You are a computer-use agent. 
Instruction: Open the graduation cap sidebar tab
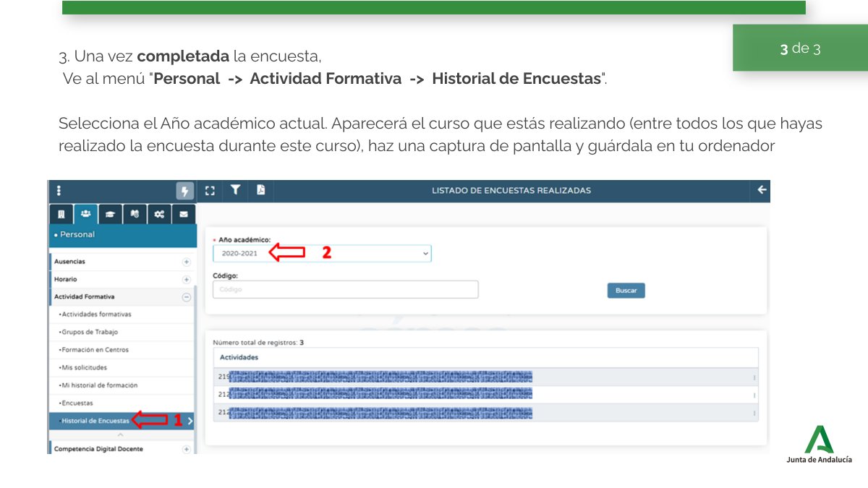(111, 214)
